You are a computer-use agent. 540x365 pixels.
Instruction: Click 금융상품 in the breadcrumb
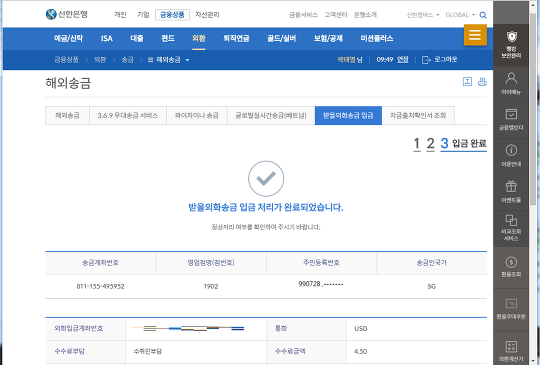click(x=66, y=60)
